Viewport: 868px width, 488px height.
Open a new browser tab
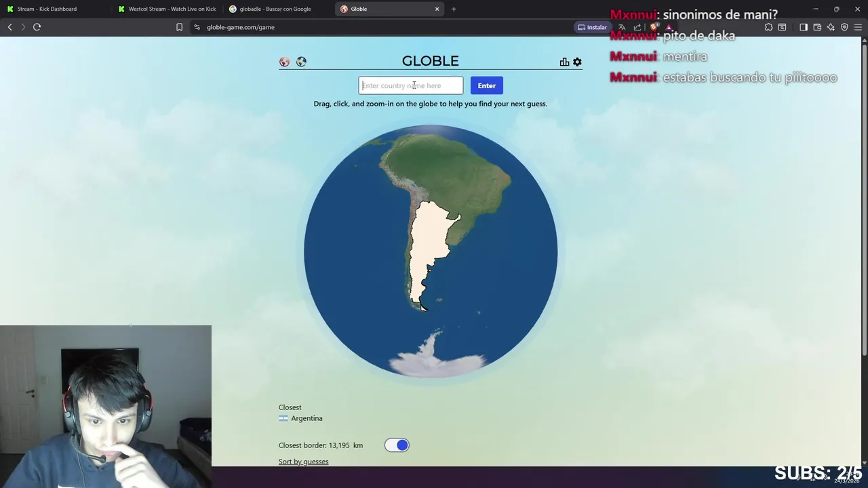pyautogui.click(x=454, y=9)
